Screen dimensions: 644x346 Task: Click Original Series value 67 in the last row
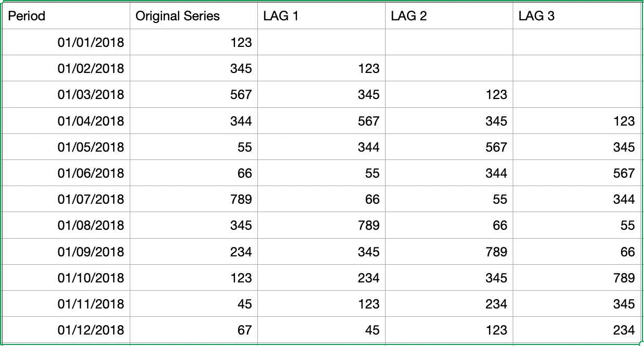click(193, 330)
